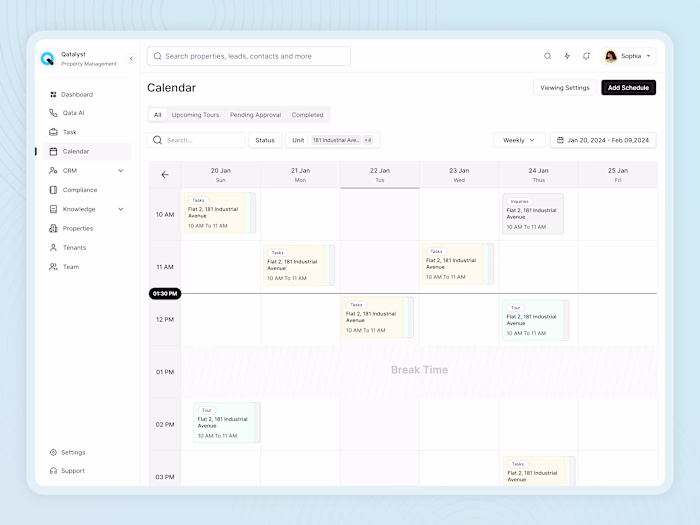Switch to Upcoming Tours tab

click(196, 115)
